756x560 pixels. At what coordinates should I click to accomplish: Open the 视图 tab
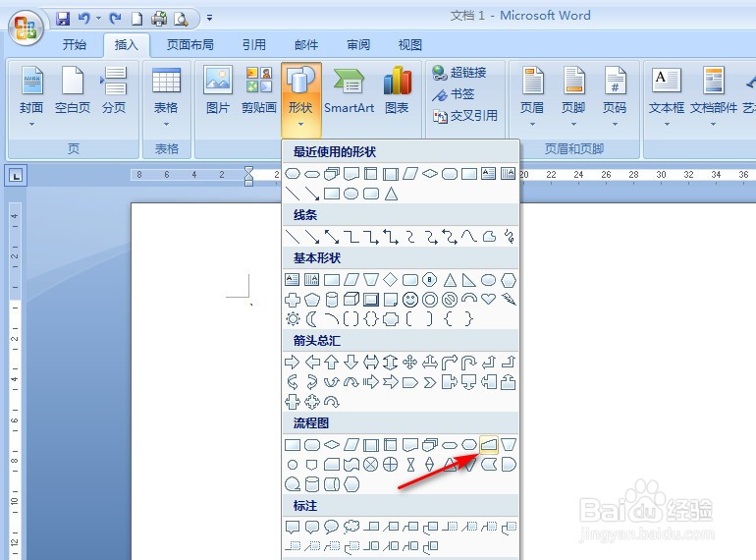[x=409, y=45]
